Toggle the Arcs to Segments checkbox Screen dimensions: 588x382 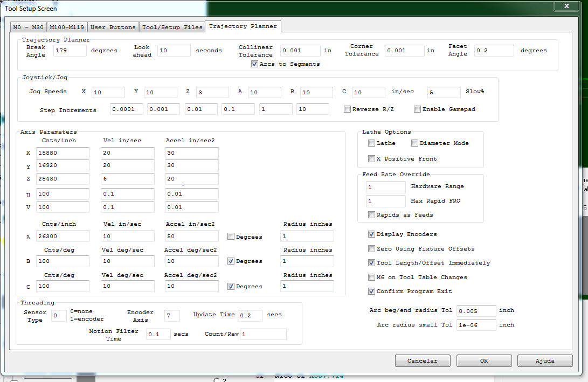(x=254, y=64)
